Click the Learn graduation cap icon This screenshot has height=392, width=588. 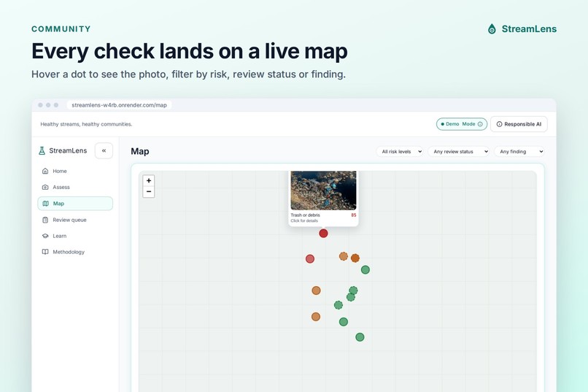click(45, 236)
